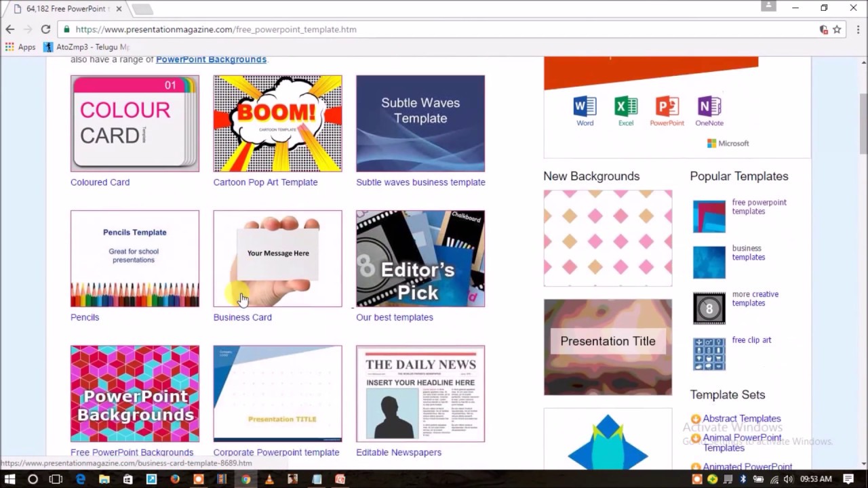Click the Wi-Fi icon in the system tray
Screen dimensions: 868x488
click(x=774, y=479)
